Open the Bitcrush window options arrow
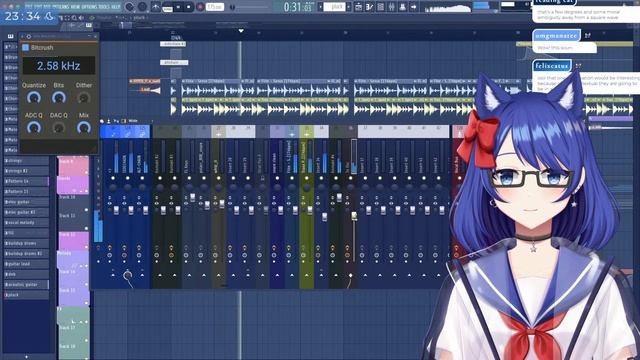This screenshot has width=640, height=360. [23, 36]
